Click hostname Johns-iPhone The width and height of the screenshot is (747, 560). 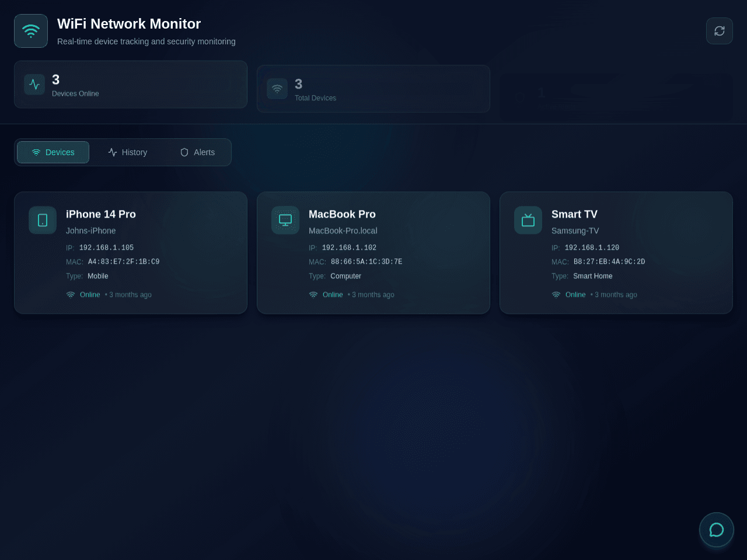point(91,231)
